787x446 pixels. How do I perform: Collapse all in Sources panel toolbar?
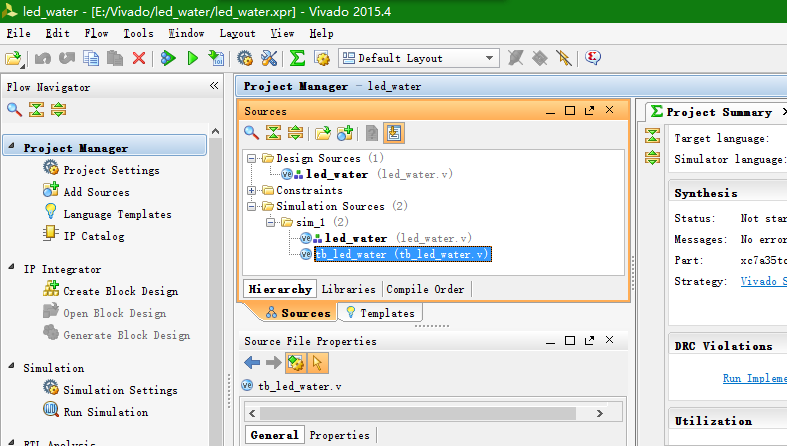274,133
